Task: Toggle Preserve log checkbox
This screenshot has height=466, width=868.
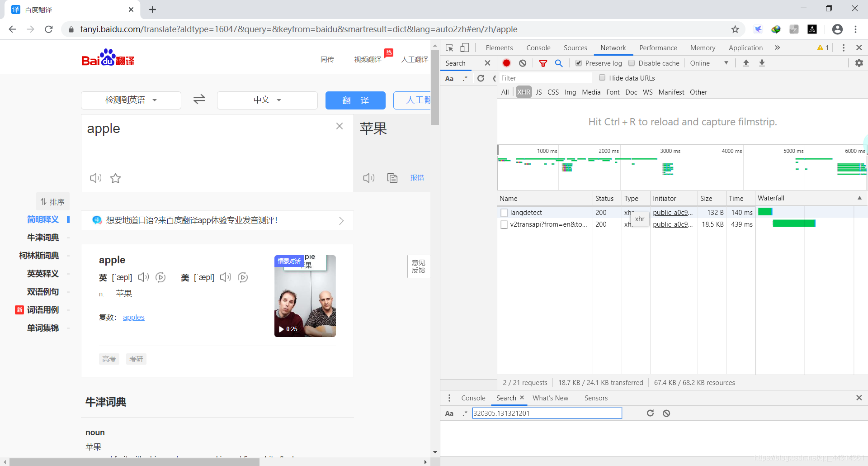Action: 579,63
